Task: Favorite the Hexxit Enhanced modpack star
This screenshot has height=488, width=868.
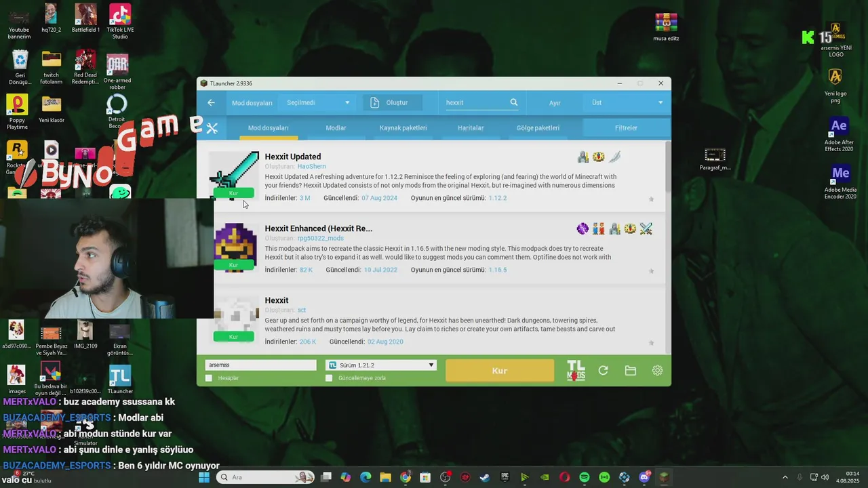Action: coord(651,271)
